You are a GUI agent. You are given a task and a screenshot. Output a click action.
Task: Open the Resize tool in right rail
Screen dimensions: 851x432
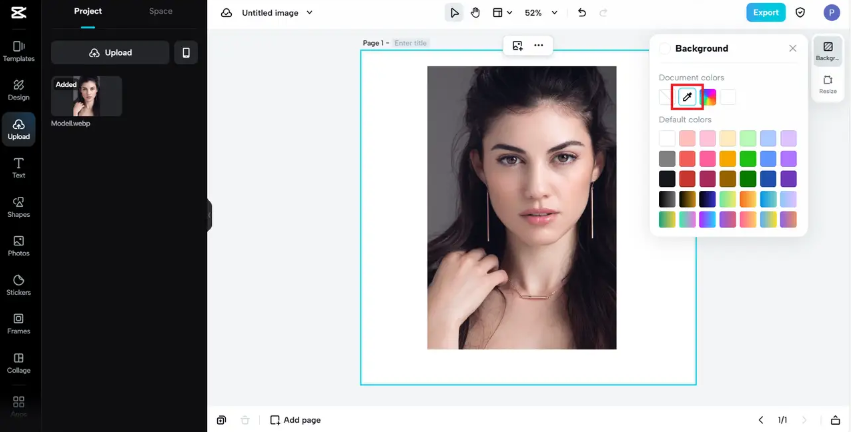point(828,85)
